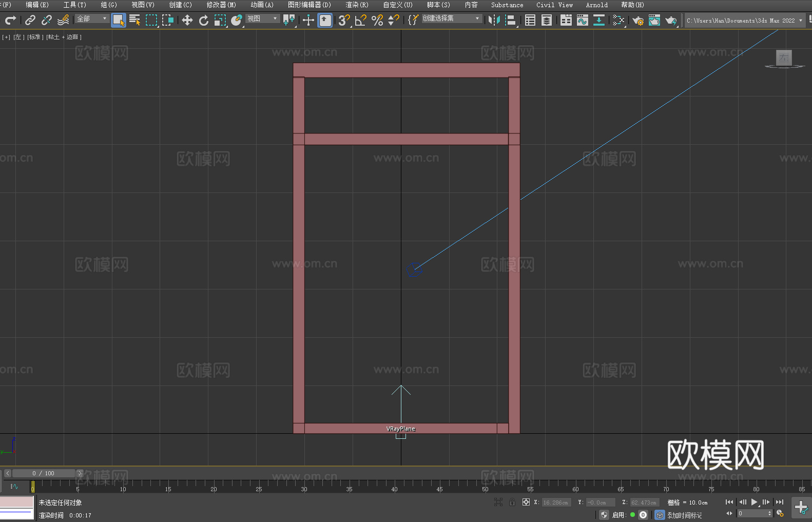Screen dimensions: 812x522
Task: Click the Mirror tool icon
Action: point(494,20)
